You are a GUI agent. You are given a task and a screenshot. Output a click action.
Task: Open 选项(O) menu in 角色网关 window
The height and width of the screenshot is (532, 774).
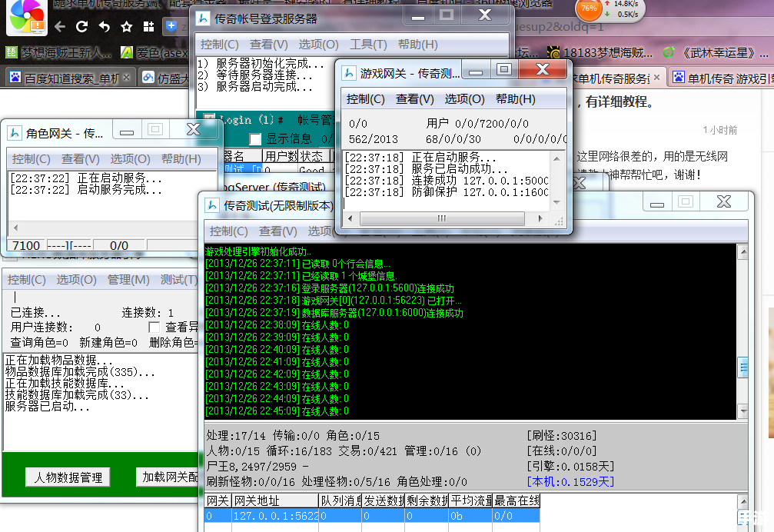131,159
